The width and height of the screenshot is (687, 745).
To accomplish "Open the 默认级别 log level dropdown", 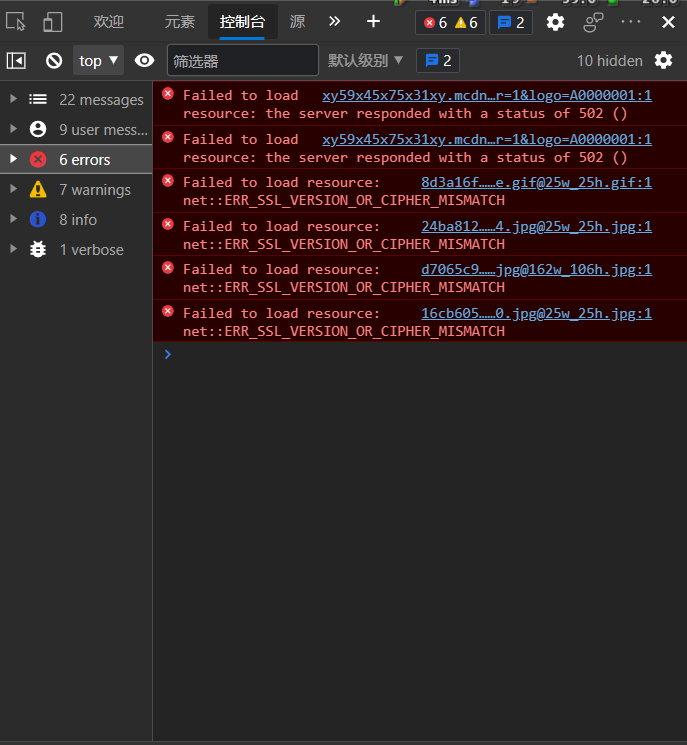I will pos(365,60).
